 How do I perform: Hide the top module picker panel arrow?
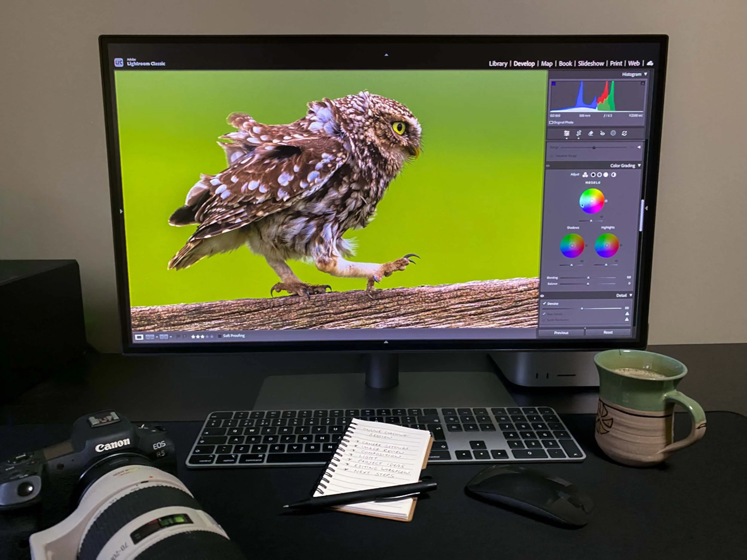click(386, 55)
